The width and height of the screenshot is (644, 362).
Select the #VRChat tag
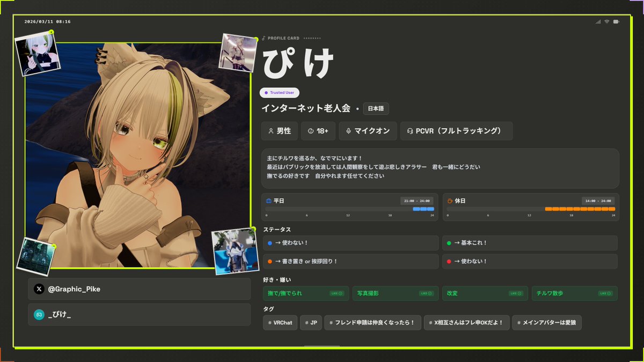[280, 323]
